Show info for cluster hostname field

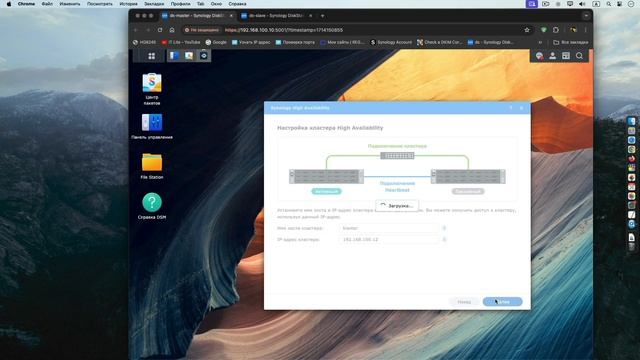pyautogui.click(x=444, y=228)
